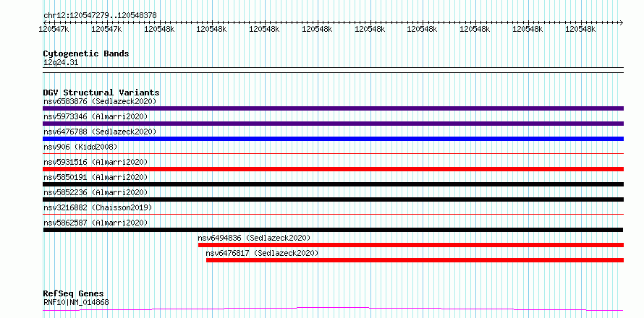Select the black bar under nsv5862587
The image size is (644, 318).
[x=333, y=230]
